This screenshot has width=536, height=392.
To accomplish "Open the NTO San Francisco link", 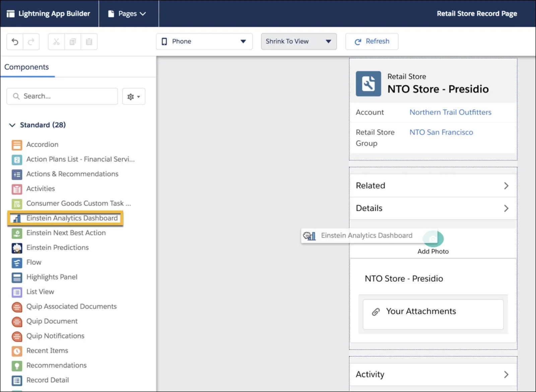I will click(x=441, y=133).
